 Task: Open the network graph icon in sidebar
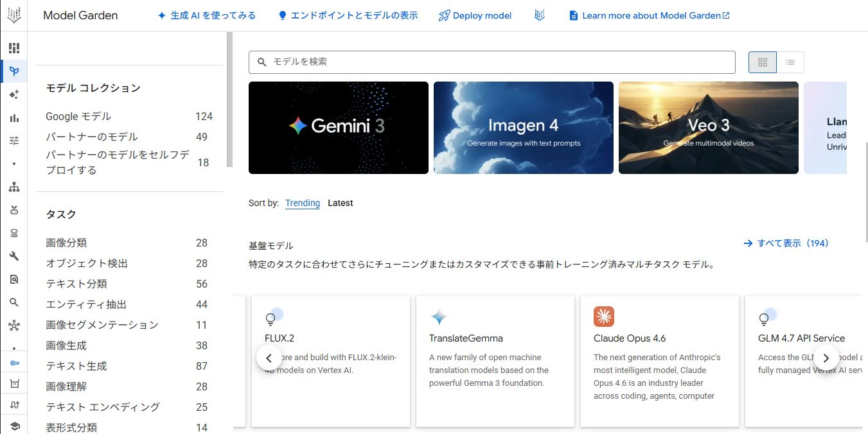point(14,325)
